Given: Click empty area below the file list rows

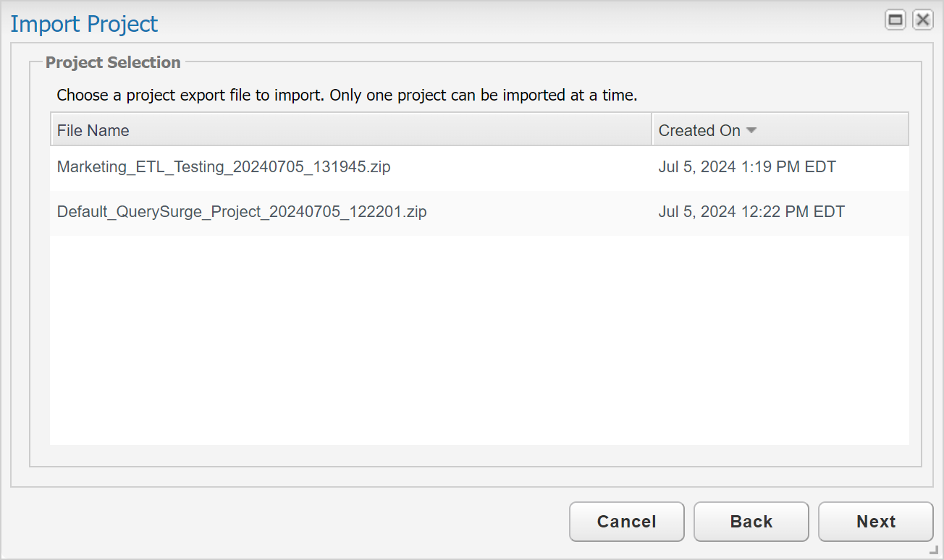Looking at the screenshot, I should point(478,340).
